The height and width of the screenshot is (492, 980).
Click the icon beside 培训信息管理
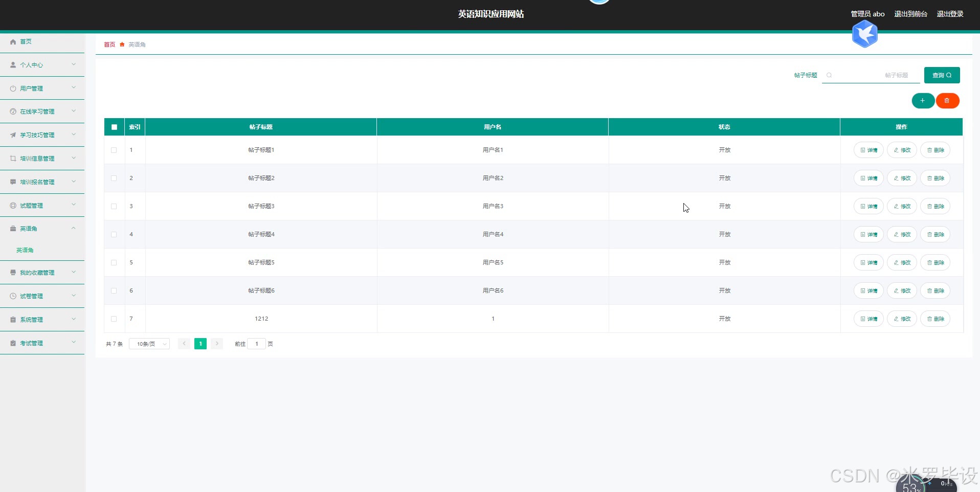tap(13, 159)
